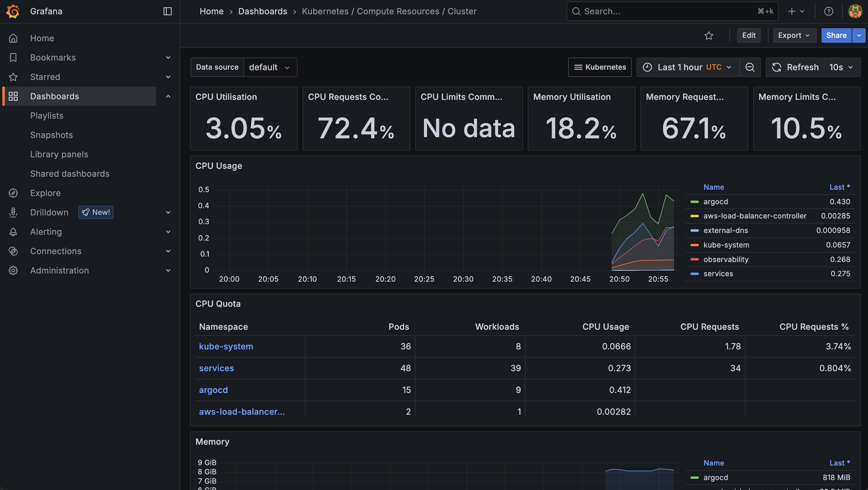Toggle argocd series in CPU Usage legend
Viewport: 868px width, 490px height.
pyautogui.click(x=716, y=202)
